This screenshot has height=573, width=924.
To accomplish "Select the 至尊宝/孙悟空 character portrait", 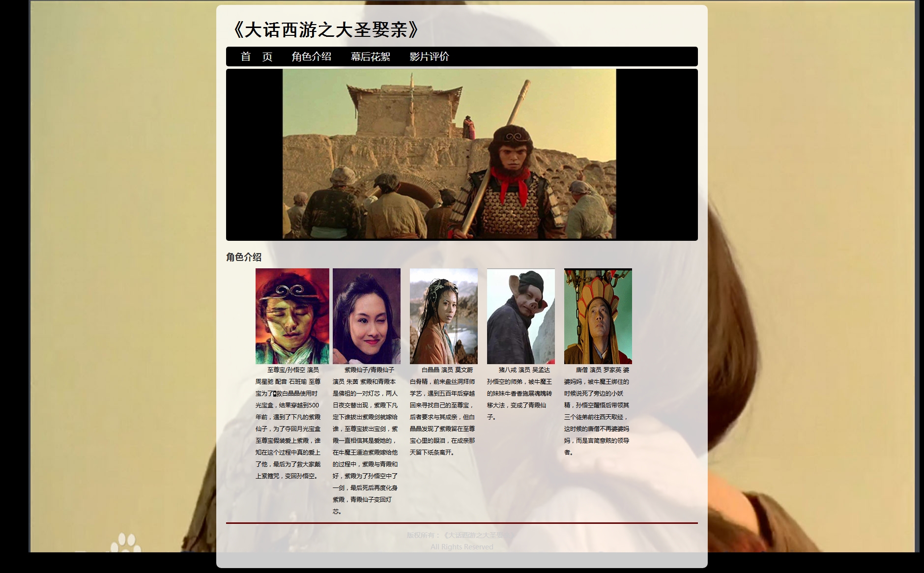I will tap(292, 316).
